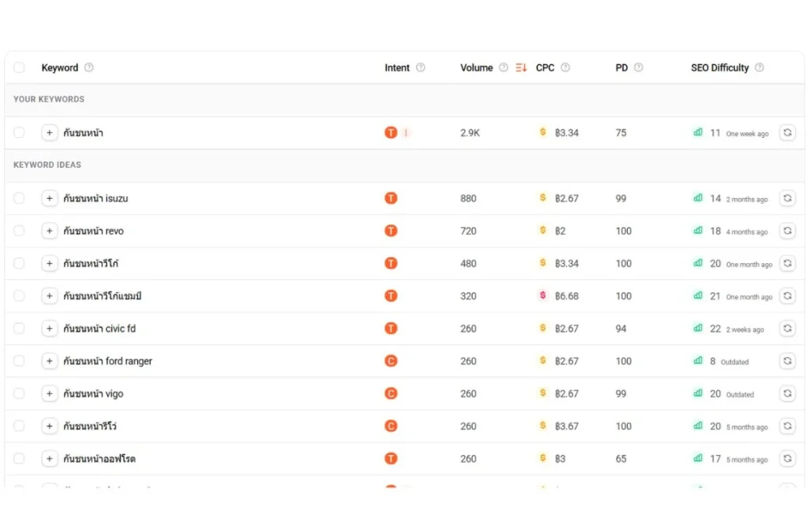Expand the plus button for กันชนหน้า revo
The width and height of the screenshot is (812, 532).
click(49, 231)
